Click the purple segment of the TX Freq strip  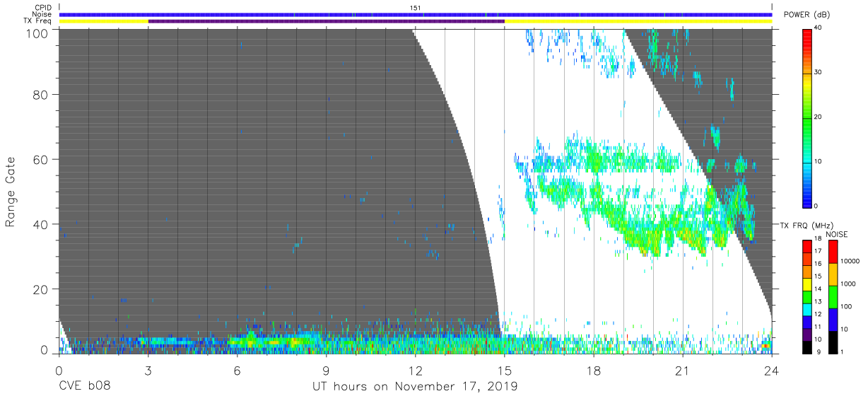(327, 21)
